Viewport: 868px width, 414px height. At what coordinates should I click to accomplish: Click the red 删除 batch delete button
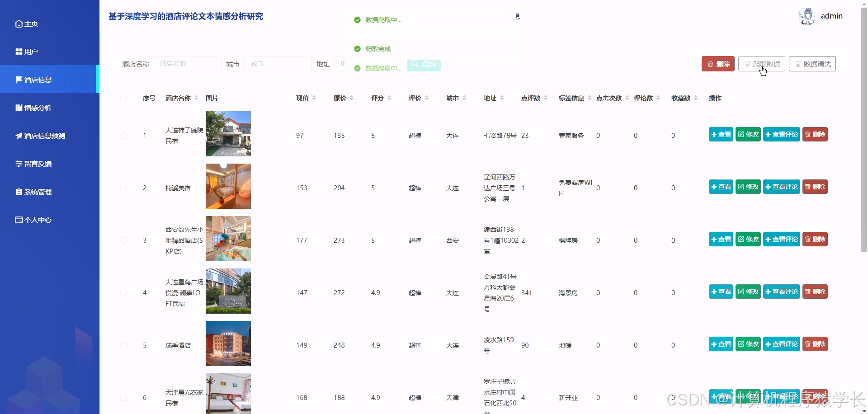(718, 64)
